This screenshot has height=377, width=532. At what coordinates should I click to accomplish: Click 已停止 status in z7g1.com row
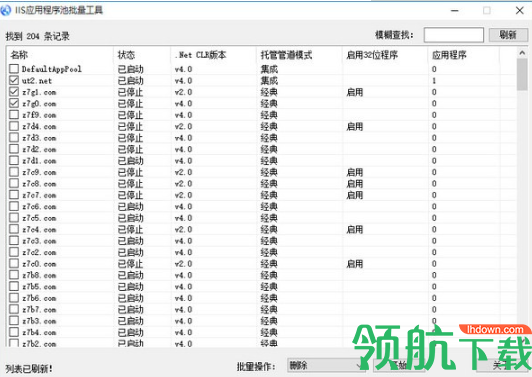[x=130, y=92]
